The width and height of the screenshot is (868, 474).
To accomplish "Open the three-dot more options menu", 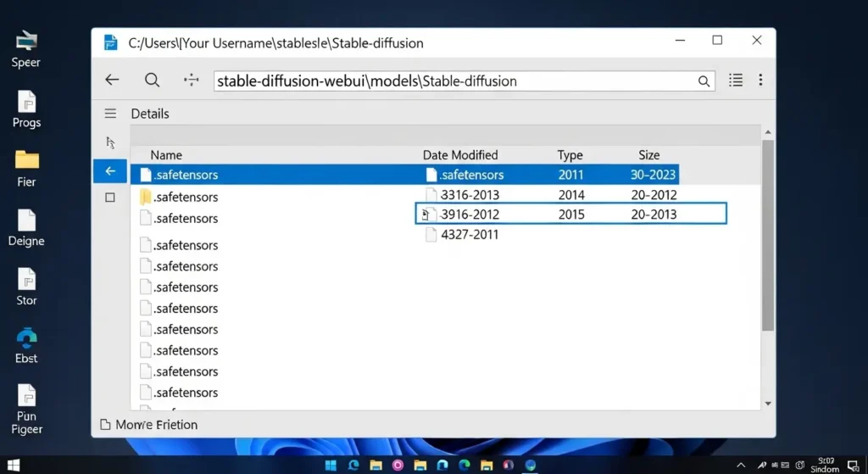I will [x=760, y=81].
